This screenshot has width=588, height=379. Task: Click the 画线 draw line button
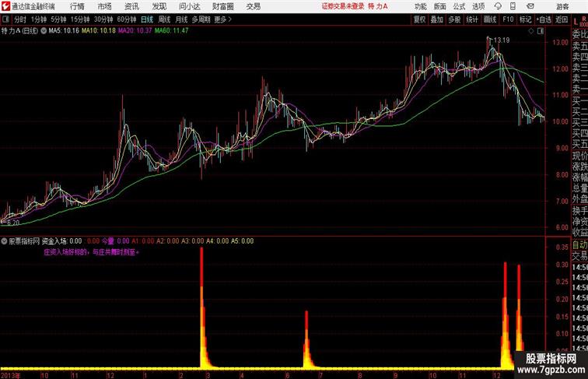pyautogui.click(x=490, y=19)
